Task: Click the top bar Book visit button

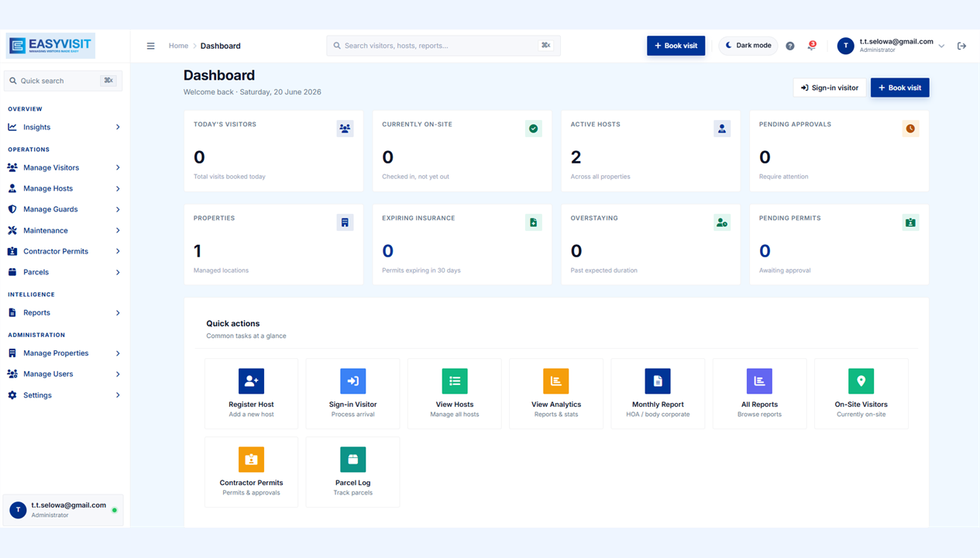Action: click(x=676, y=46)
